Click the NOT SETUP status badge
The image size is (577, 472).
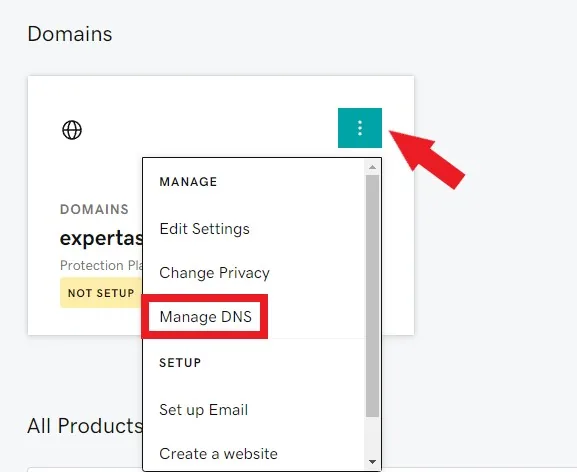click(101, 293)
